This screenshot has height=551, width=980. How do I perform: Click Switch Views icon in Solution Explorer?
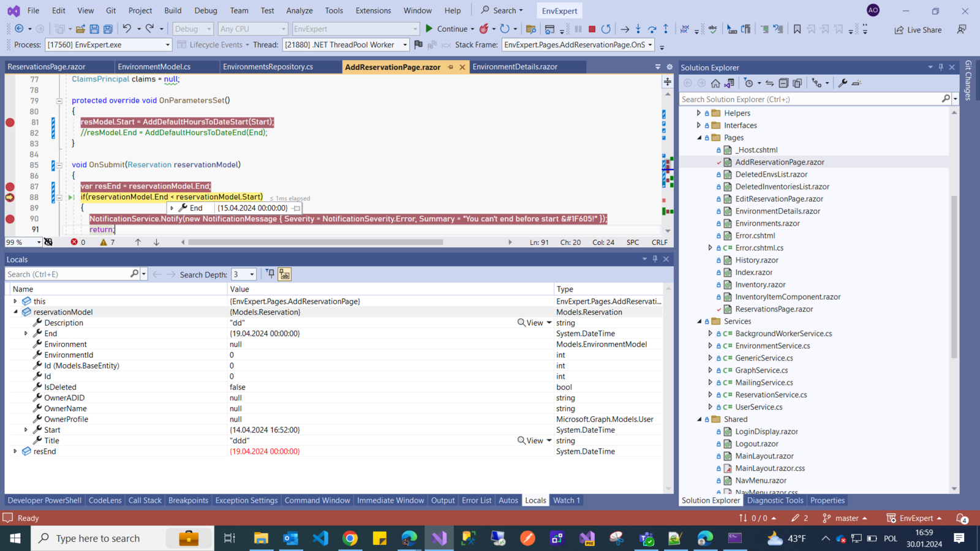pyautogui.click(x=729, y=83)
